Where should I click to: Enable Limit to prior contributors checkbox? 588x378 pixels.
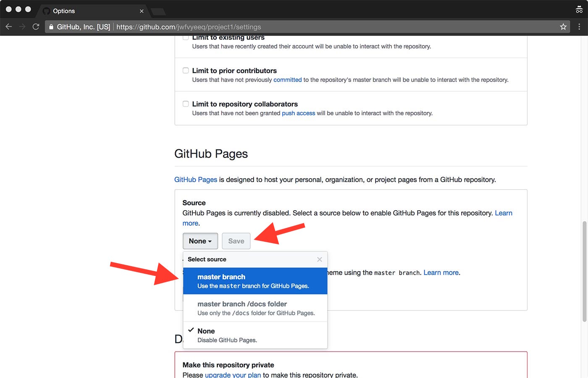[x=186, y=71]
